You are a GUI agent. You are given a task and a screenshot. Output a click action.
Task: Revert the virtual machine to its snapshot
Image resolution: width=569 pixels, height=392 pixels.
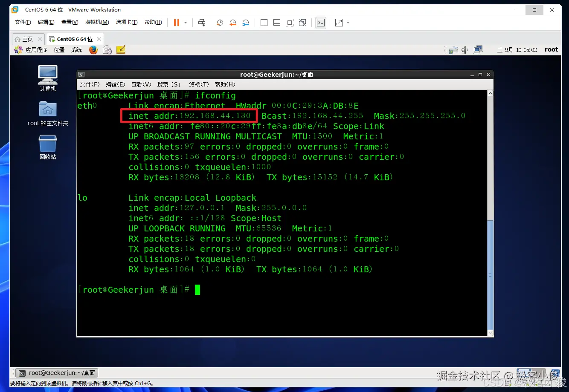(233, 23)
